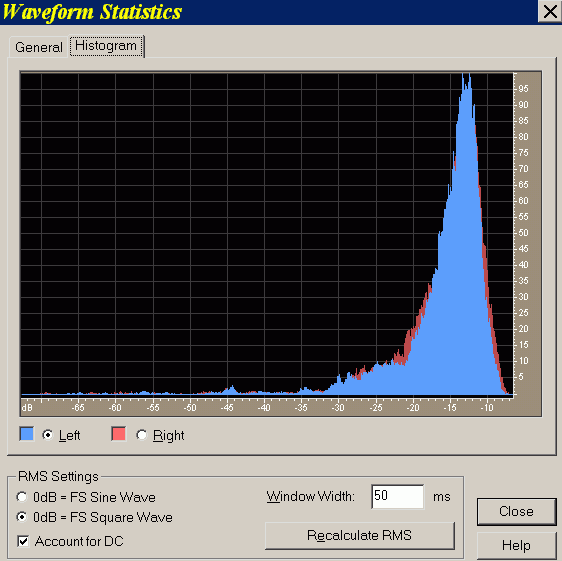Select the Right channel radio button
This screenshot has width=562, height=561.
142,435
